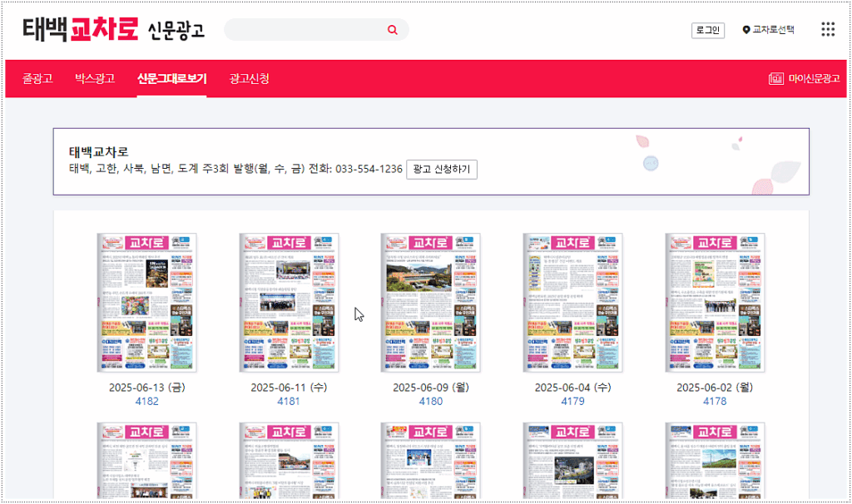Click 교차로선택 to choose a region

point(773,30)
